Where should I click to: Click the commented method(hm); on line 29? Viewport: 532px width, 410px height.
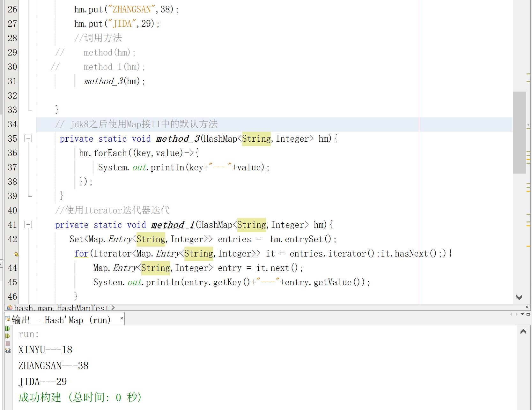110,53
